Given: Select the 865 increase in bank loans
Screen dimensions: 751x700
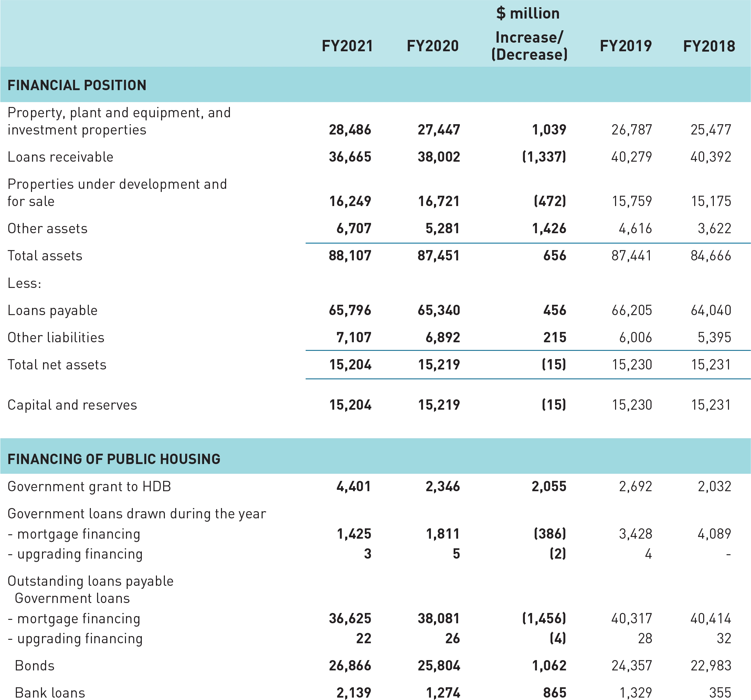Looking at the screenshot, I should 555,693.
